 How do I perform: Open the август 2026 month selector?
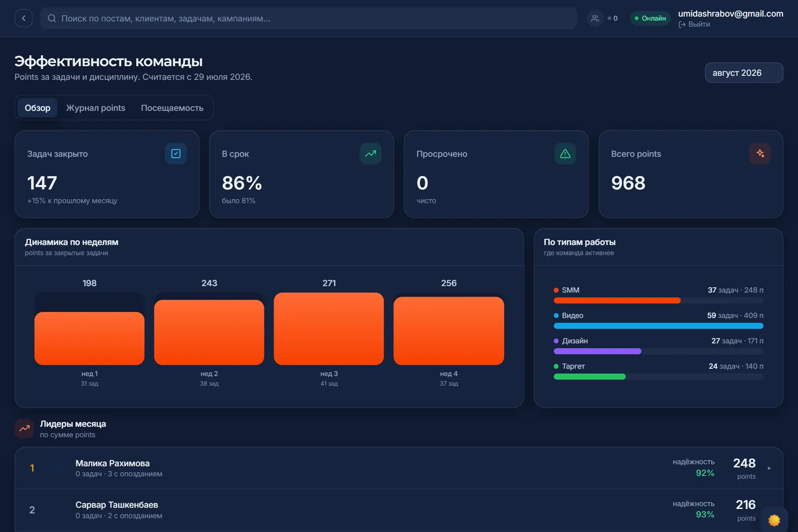(x=744, y=73)
